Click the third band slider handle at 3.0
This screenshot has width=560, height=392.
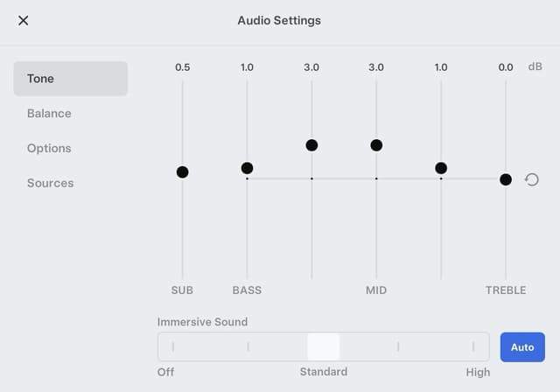click(311, 145)
